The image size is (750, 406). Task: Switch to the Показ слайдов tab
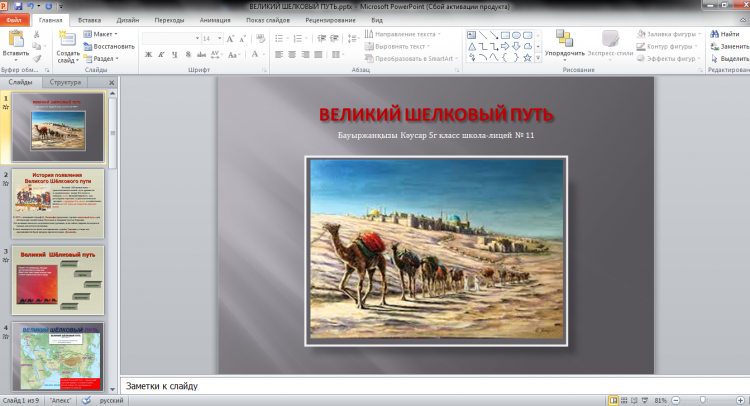tap(267, 20)
